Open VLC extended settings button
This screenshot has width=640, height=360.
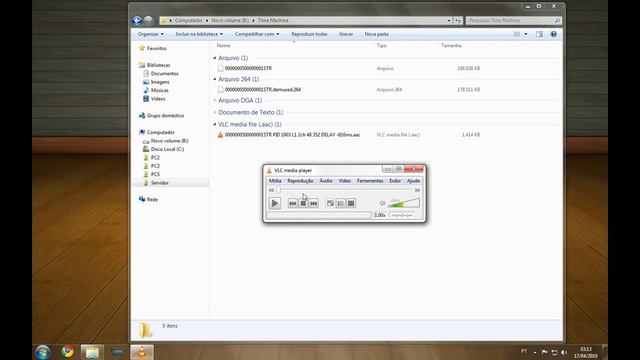coord(351,203)
